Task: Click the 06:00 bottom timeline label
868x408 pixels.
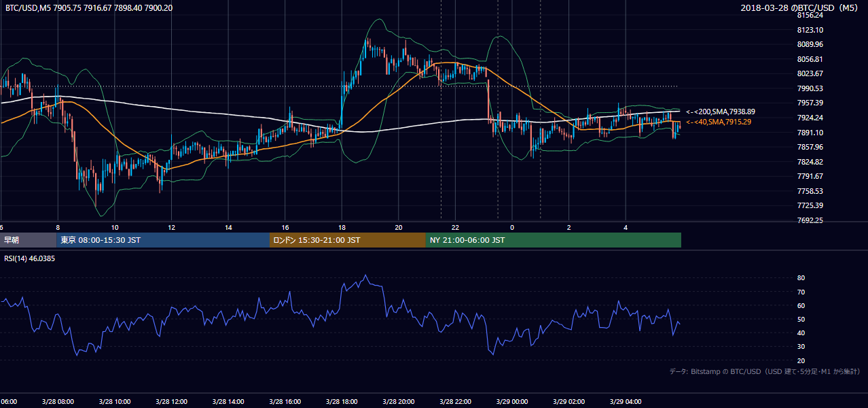Action: coord(10,401)
